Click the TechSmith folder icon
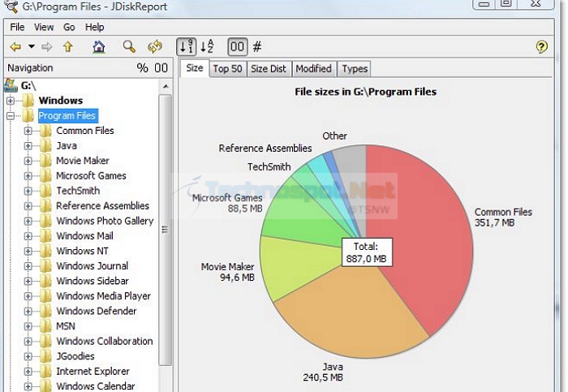The width and height of the screenshot is (568, 392). point(45,191)
